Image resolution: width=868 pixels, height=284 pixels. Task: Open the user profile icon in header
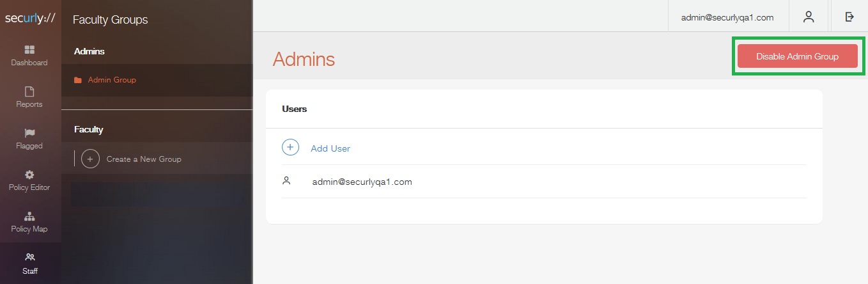[809, 17]
